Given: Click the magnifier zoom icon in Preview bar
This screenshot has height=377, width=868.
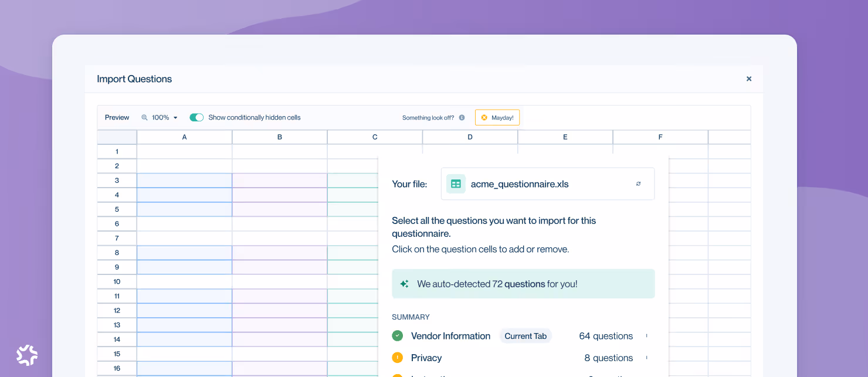Looking at the screenshot, I should click(x=144, y=117).
